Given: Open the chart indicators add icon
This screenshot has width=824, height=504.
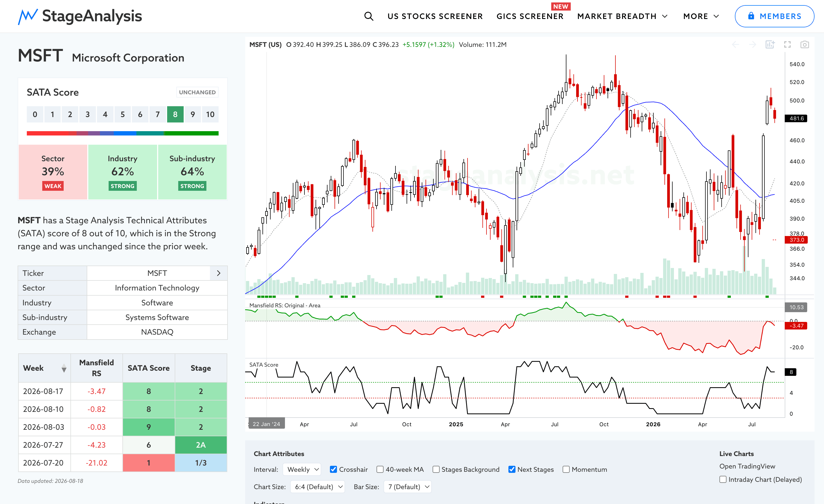Looking at the screenshot, I should point(770,44).
